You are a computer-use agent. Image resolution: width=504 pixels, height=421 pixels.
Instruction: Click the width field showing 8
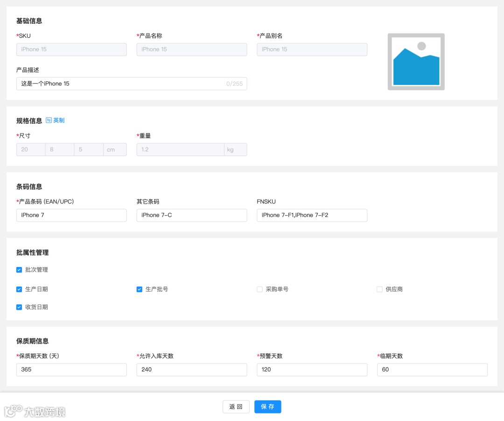(60, 149)
